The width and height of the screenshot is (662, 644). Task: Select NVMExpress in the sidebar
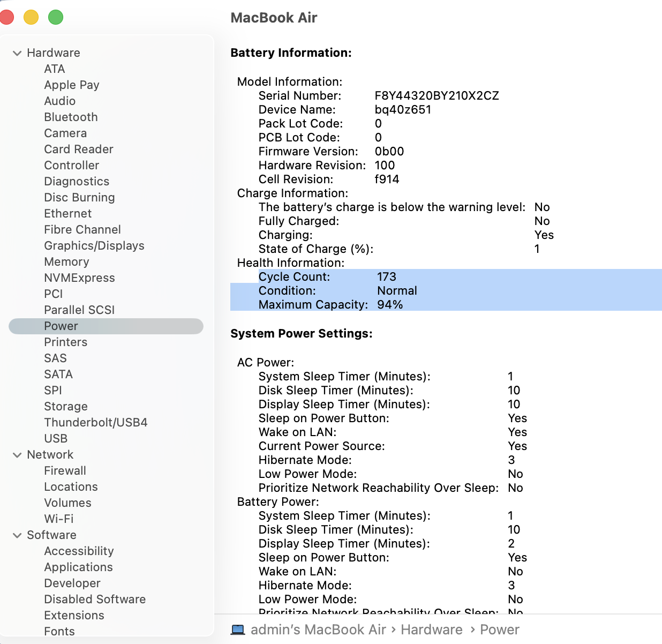pyautogui.click(x=80, y=278)
